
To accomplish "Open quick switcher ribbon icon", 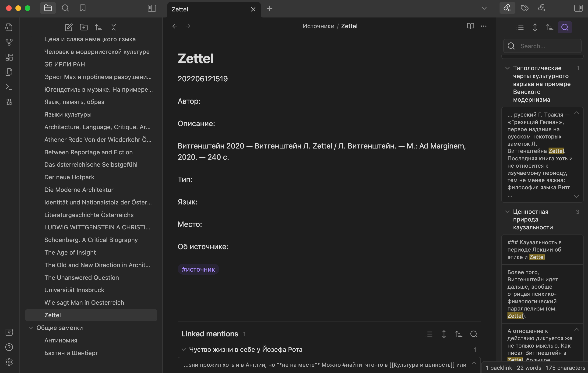I will 9,27.
